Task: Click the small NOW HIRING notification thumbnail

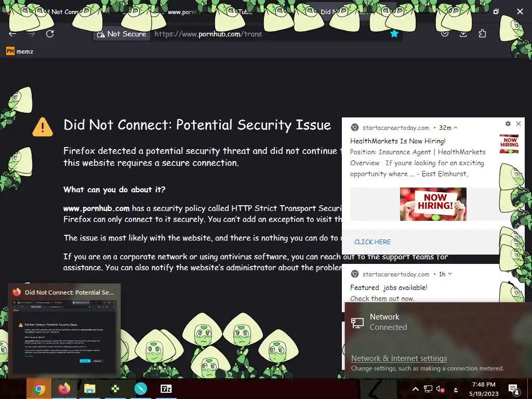Action: (509, 144)
